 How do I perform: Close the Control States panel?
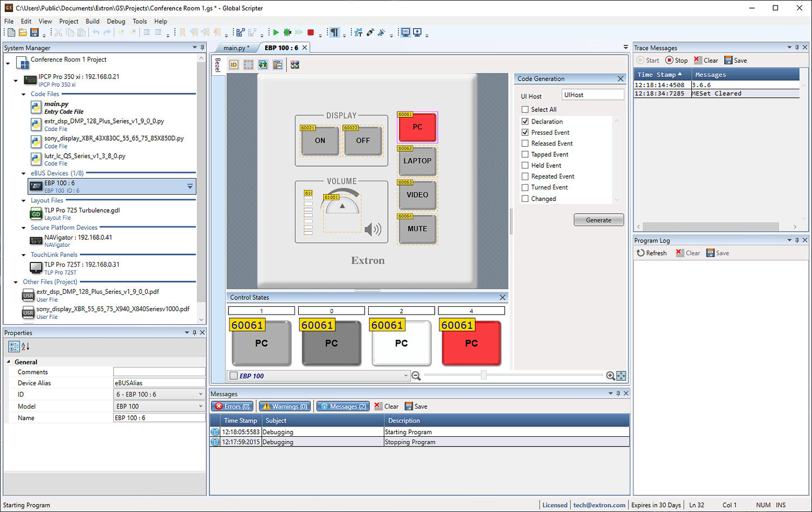[502, 298]
